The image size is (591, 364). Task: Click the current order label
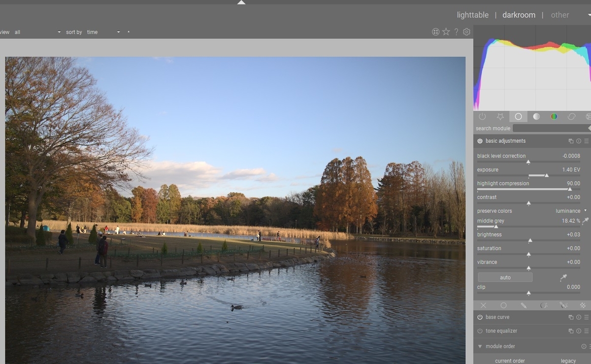(510, 361)
